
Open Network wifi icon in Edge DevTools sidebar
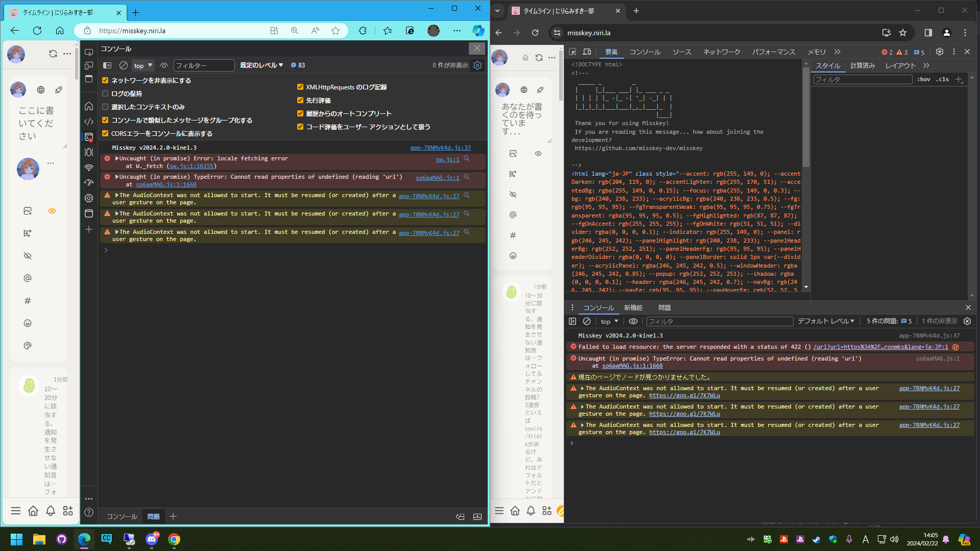point(89,167)
